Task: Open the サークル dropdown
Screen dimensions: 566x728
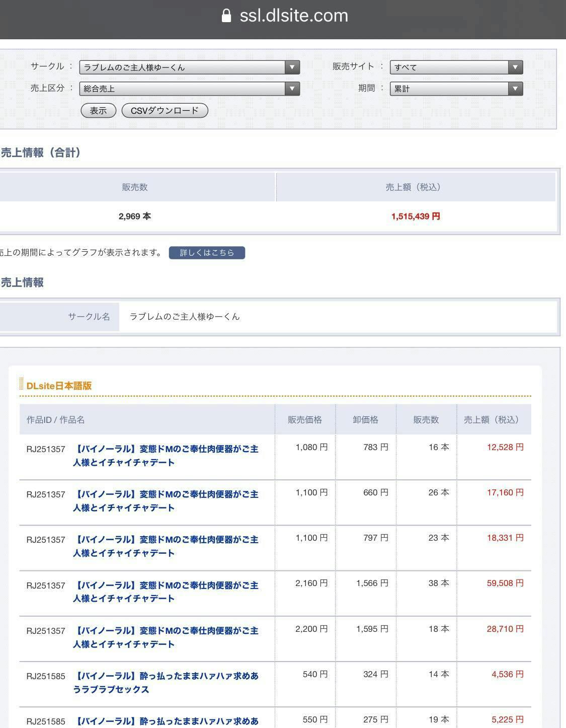Action: 190,67
